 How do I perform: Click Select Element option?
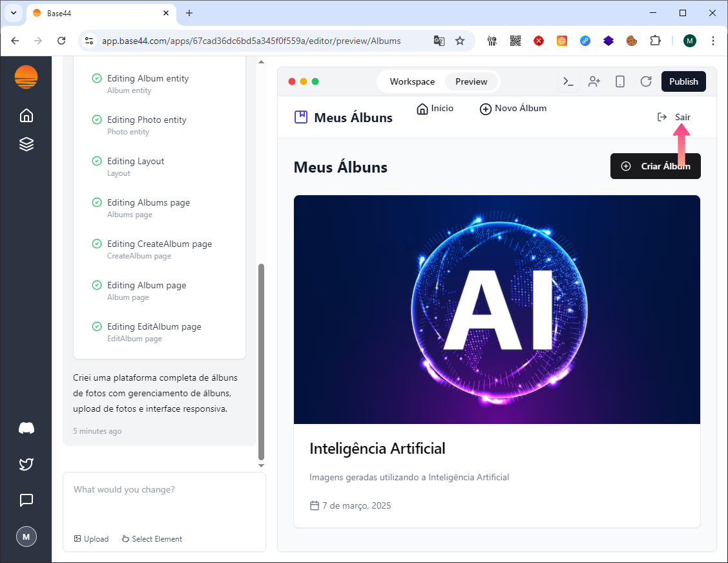click(x=152, y=539)
